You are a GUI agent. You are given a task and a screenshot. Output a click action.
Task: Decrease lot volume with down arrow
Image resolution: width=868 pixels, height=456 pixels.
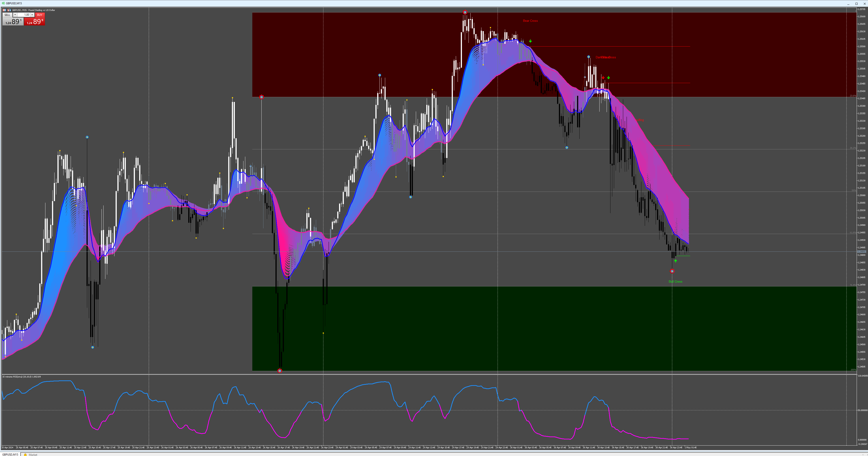pos(15,15)
